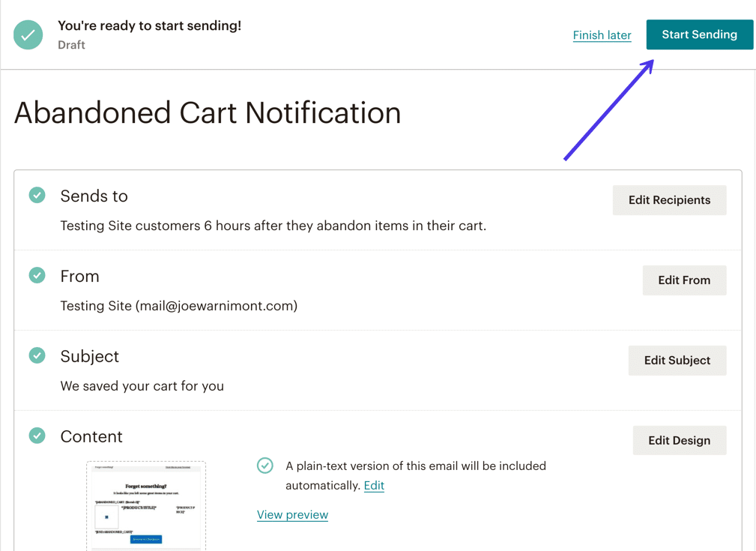Click the blue button inside the email thumbnail
The height and width of the screenshot is (551, 756).
146,539
